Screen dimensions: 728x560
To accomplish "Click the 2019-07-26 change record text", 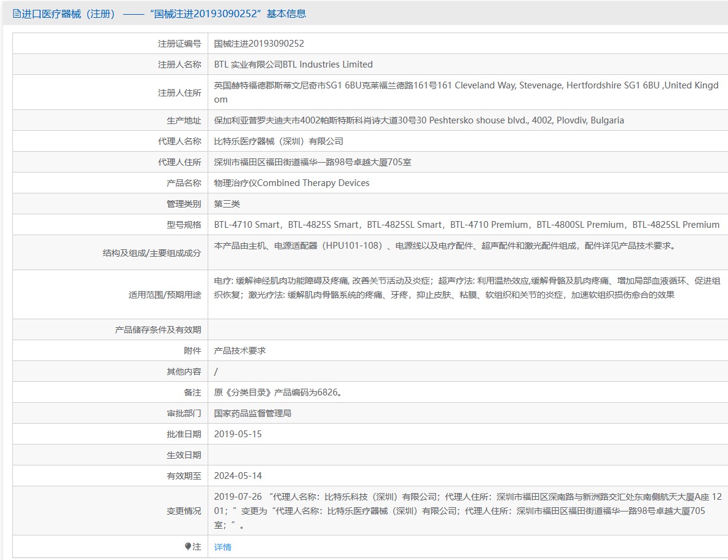I will point(468,510).
